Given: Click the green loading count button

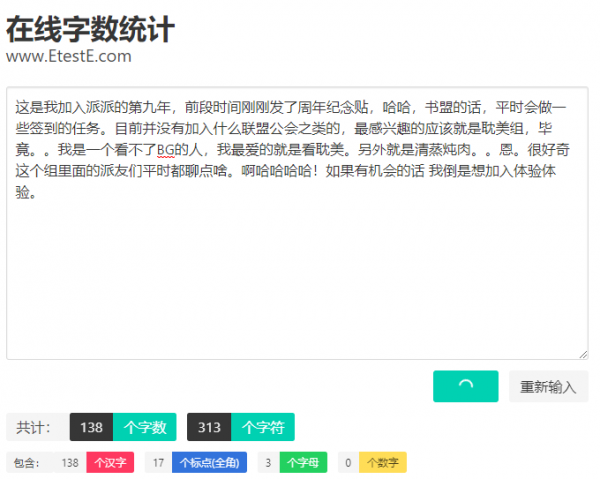Looking at the screenshot, I should pos(465,386).
